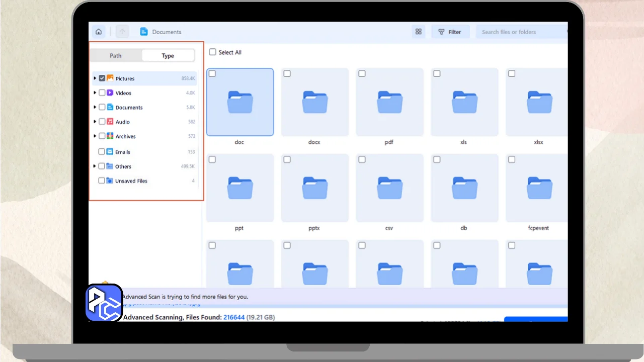The width and height of the screenshot is (644, 362).
Task: Click the Search files or folders field
Action: 521,32
